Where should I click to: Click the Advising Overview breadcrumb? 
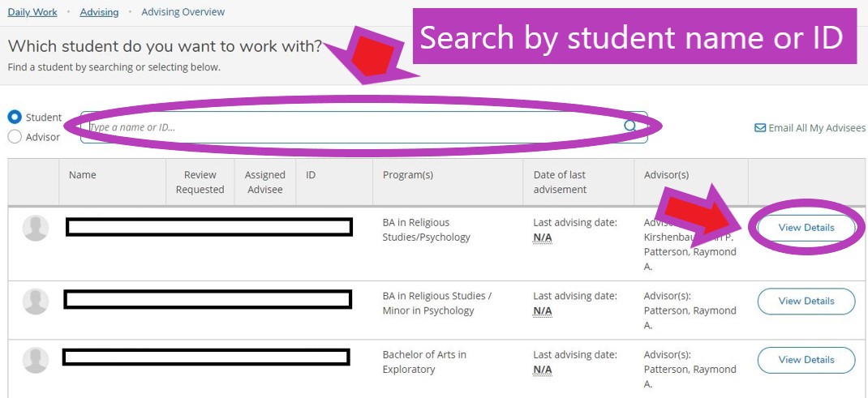pyautogui.click(x=183, y=12)
